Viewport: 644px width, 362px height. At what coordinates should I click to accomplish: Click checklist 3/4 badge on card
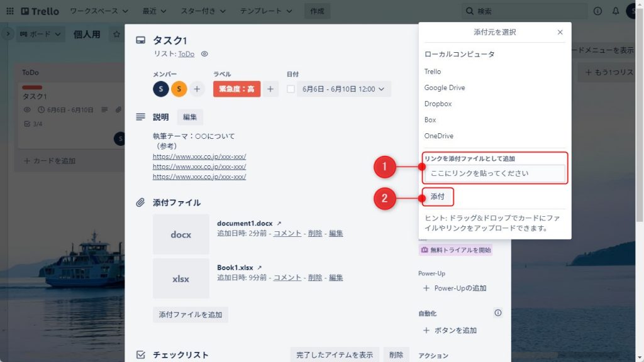click(34, 124)
